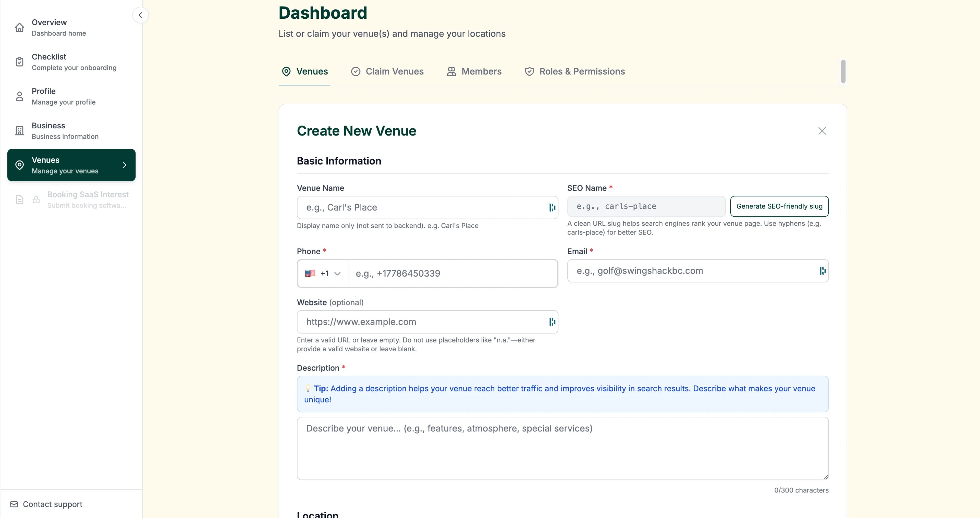This screenshot has width=980, height=518.
Task: Click the Website URL input field
Action: 427,322
